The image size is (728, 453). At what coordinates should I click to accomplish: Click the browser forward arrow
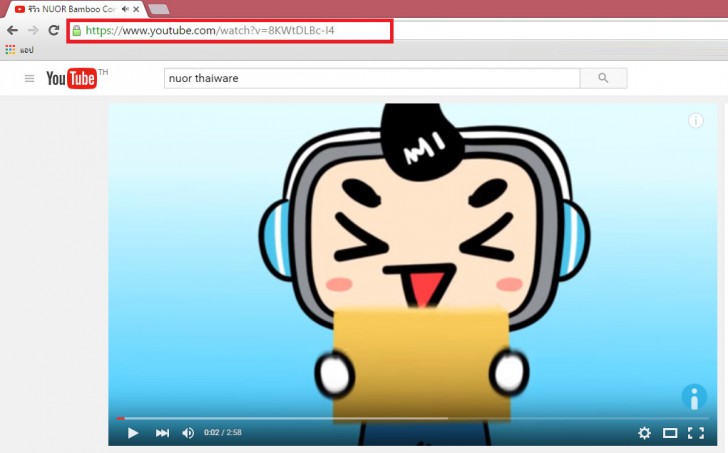(33, 31)
